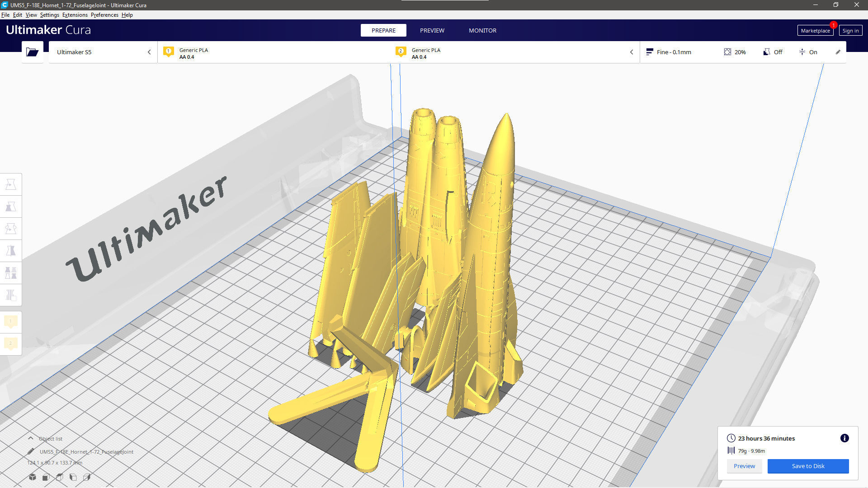Switch to front view camera icon

tap(46, 477)
